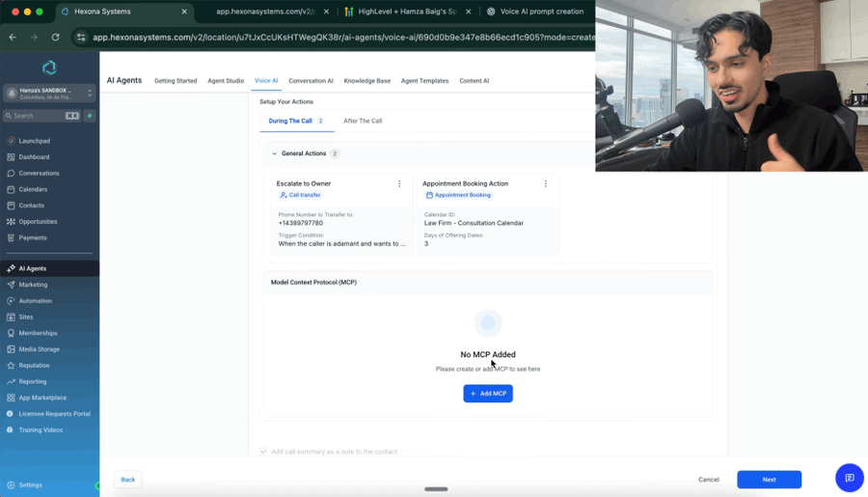
Task: Click the Next button
Action: [x=769, y=480]
